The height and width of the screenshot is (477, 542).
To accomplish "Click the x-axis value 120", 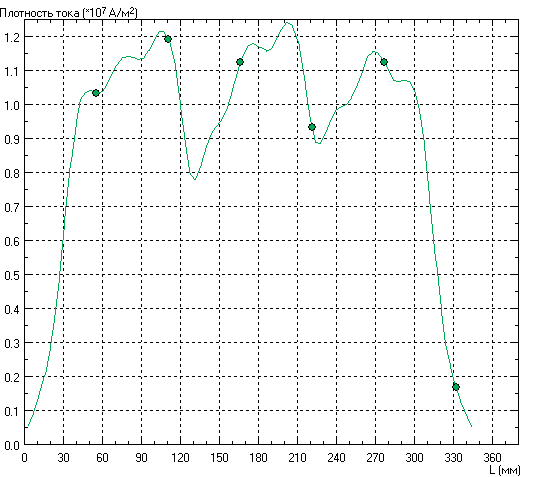I will (x=180, y=458).
